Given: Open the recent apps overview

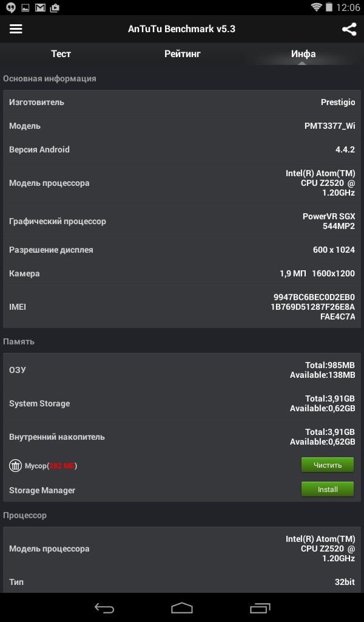Looking at the screenshot, I should point(260,607).
